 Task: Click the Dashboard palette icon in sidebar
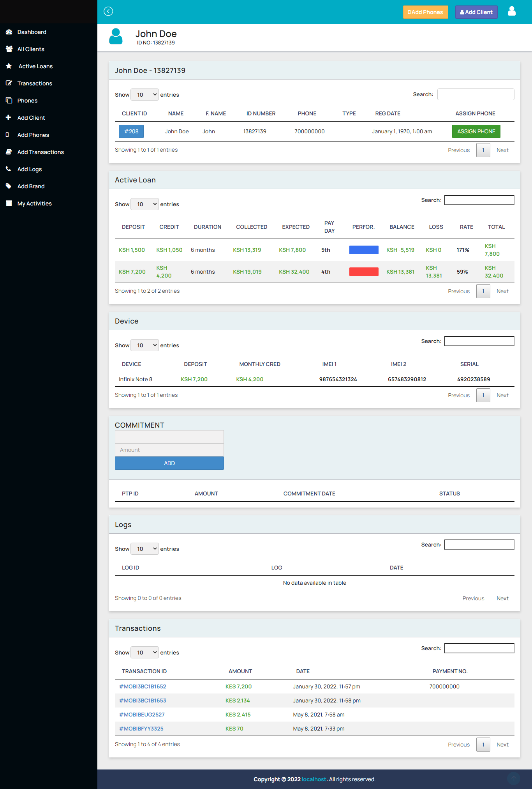[x=9, y=32]
